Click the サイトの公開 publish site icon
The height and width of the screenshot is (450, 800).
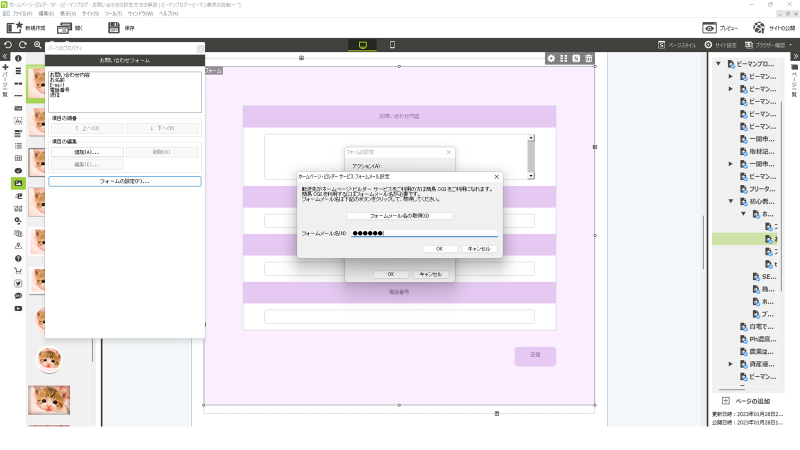[760, 28]
